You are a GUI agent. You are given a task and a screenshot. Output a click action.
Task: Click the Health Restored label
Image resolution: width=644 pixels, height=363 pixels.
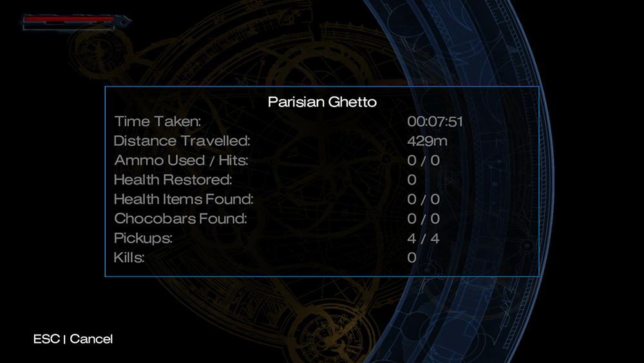[173, 180]
